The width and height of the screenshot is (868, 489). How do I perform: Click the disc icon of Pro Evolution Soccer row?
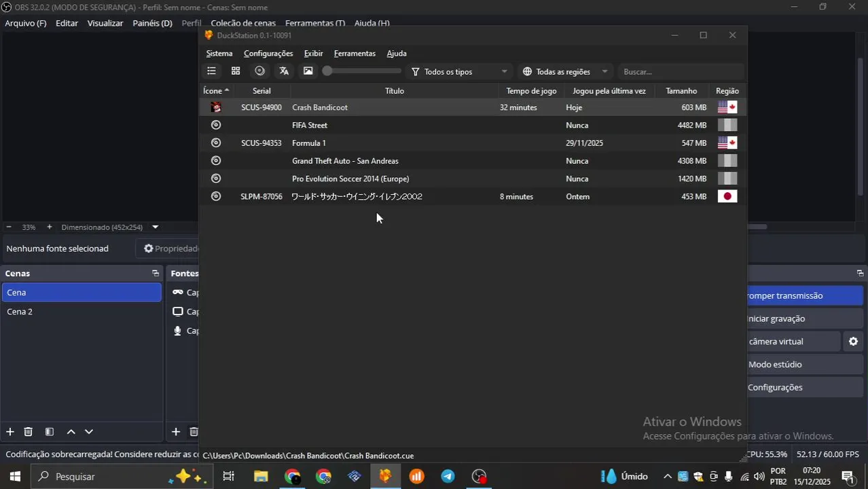(x=216, y=179)
